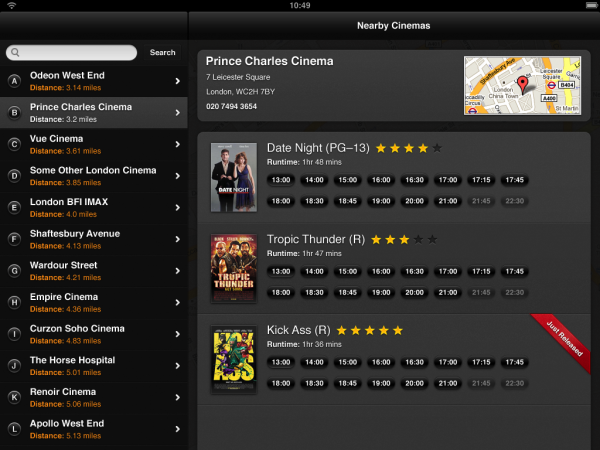Select the 20:00 showtime for Date Night

tap(414, 201)
